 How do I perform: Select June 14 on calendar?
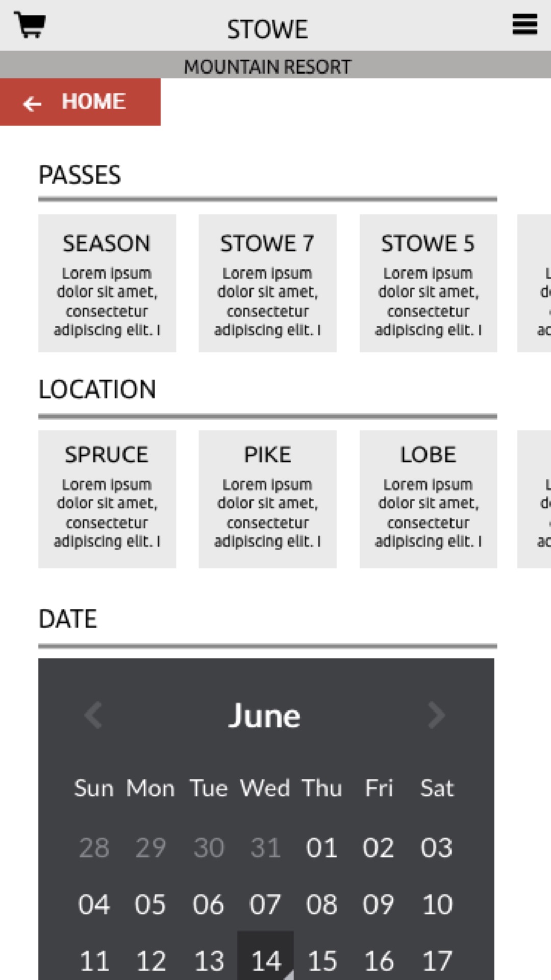tap(265, 961)
